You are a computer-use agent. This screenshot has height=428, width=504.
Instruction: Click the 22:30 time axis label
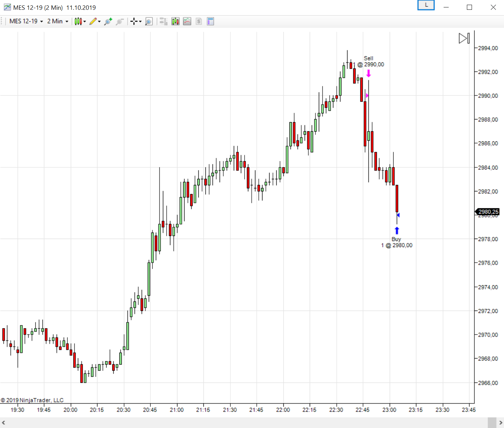pyautogui.click(x=336, y=410)
